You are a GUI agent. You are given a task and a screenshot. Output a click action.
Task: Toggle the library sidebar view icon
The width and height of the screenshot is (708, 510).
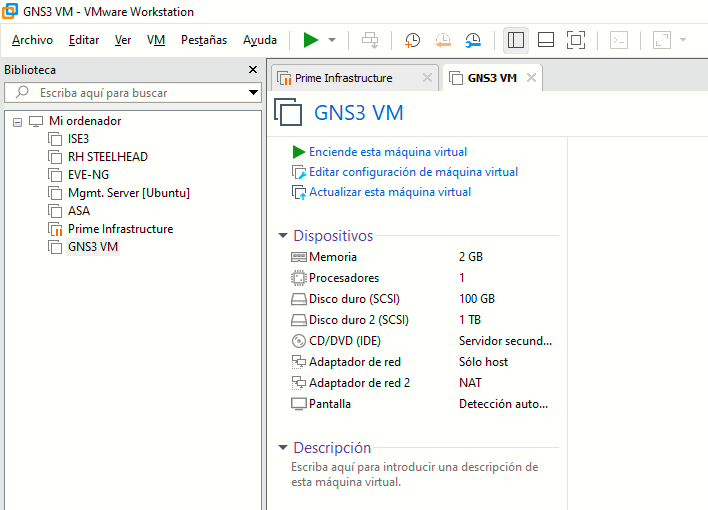pos(516,40)
